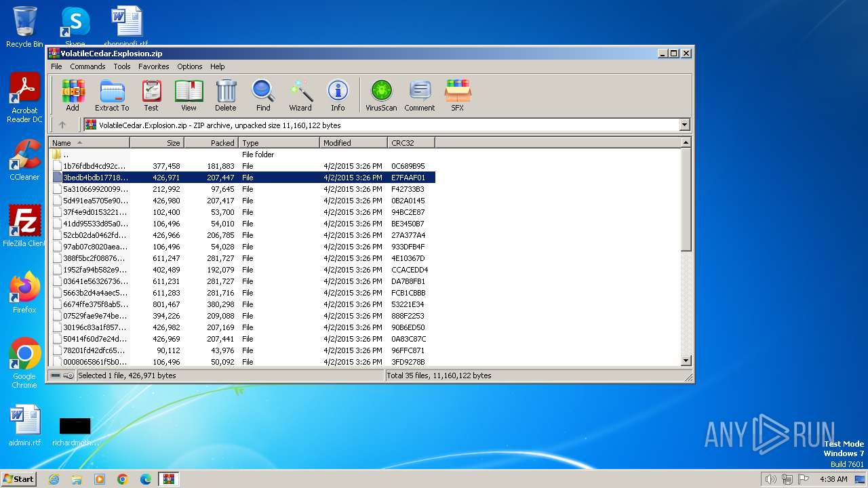Click the taskbar clock showing 4:38 AM

point(833,479)
